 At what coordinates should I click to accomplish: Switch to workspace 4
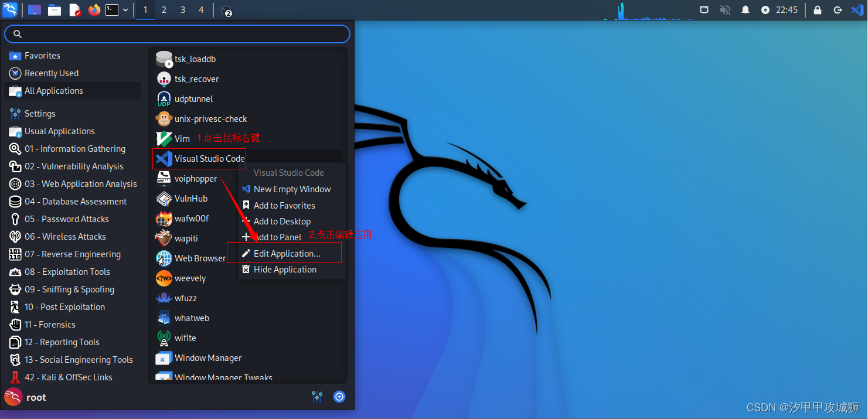point(202,10)
